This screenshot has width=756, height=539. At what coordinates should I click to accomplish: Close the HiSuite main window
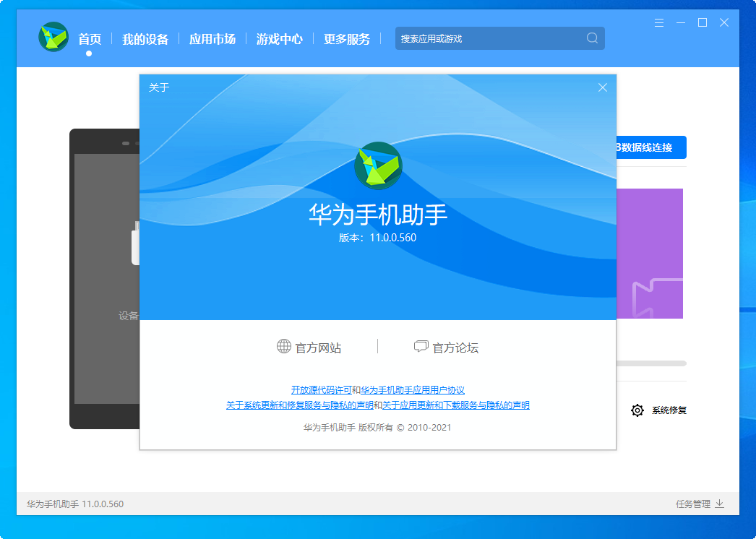click(x=724, y=22)
